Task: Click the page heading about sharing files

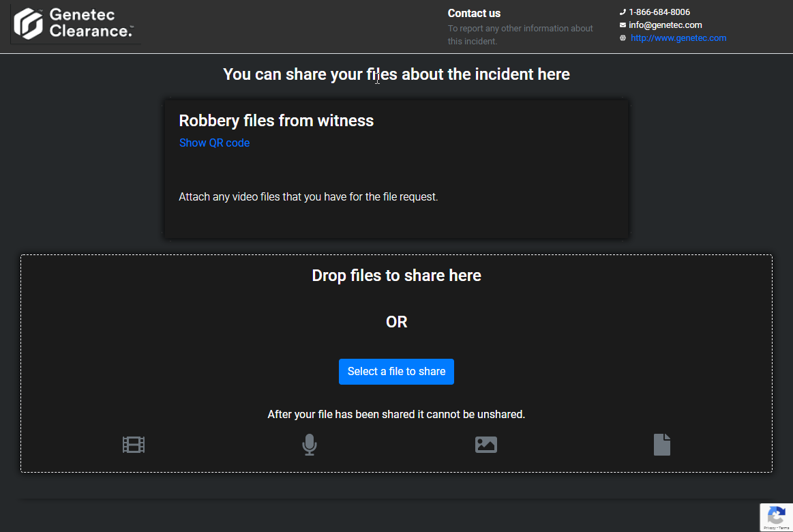Action: pyautogui.click(x=397, y=74)
